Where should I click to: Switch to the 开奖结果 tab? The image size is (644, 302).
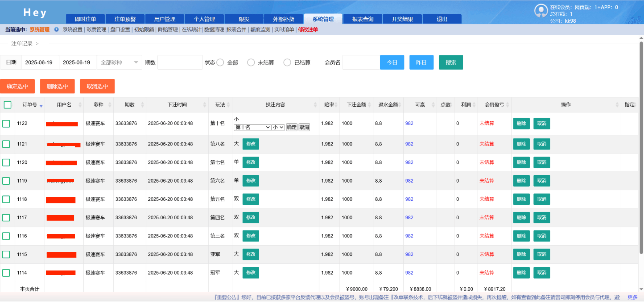[402, 19]
